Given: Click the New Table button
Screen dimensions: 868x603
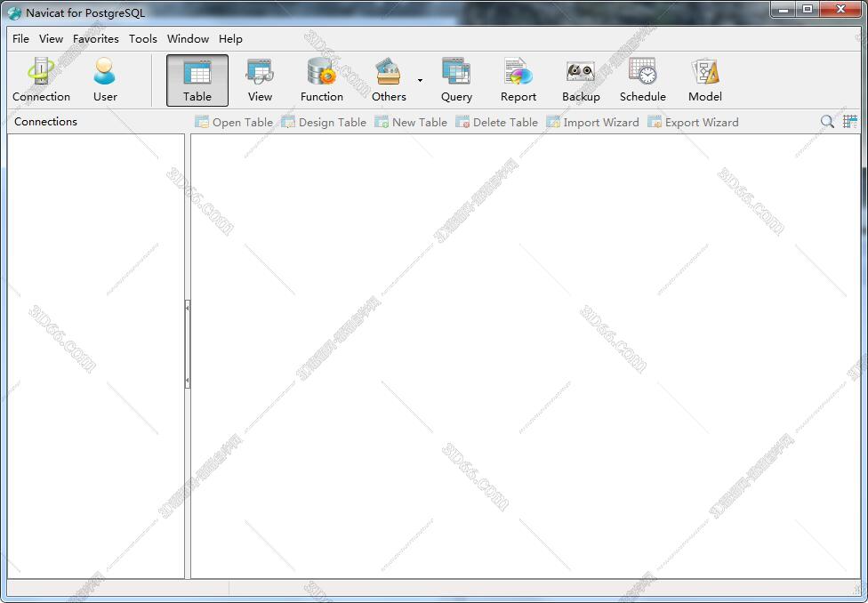Looking at the screenshot, I should point(411,123).
